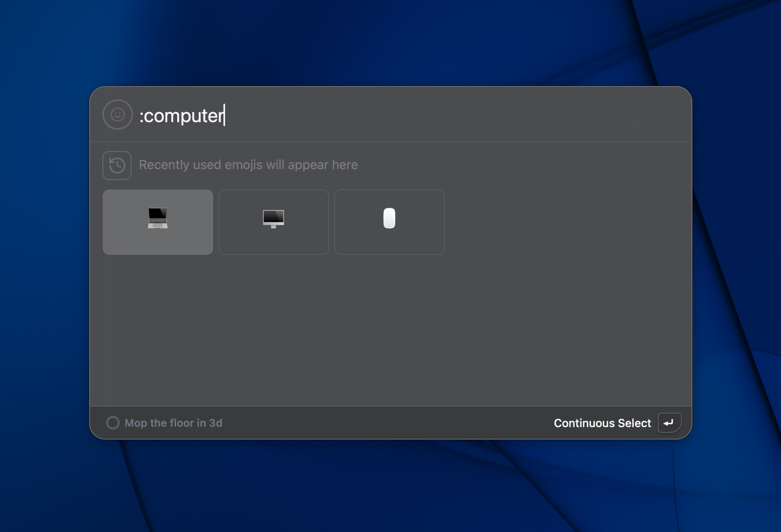Screen dimensions: 781x532
Task: Click the colon at start of query
Action: coord(141,117)
